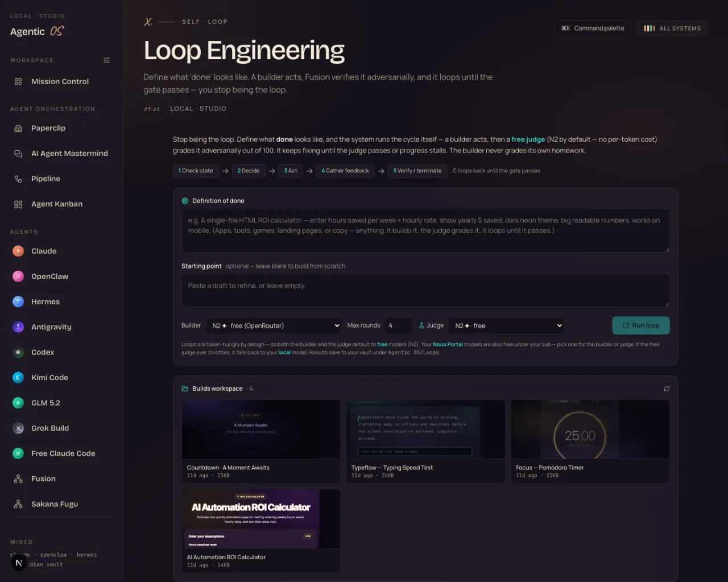
Task: Click the Codex agent avatar icon
Action: click(18, 352)
